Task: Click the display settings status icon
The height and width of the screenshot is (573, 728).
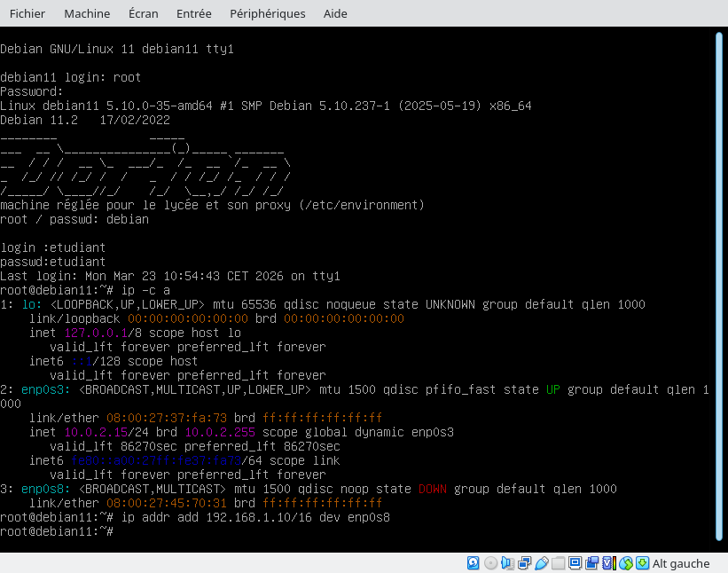Action: [575, 563]
